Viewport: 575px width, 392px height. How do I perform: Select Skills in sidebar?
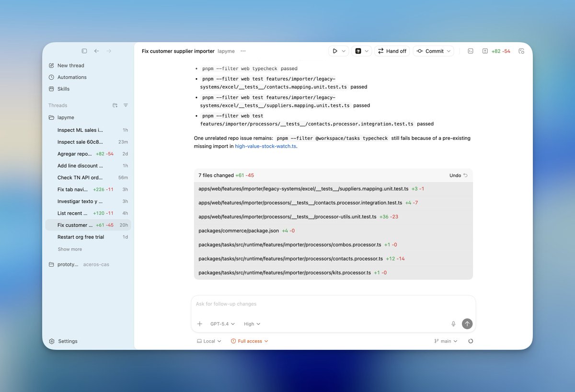pyautogui.click(x=63, y=89)
